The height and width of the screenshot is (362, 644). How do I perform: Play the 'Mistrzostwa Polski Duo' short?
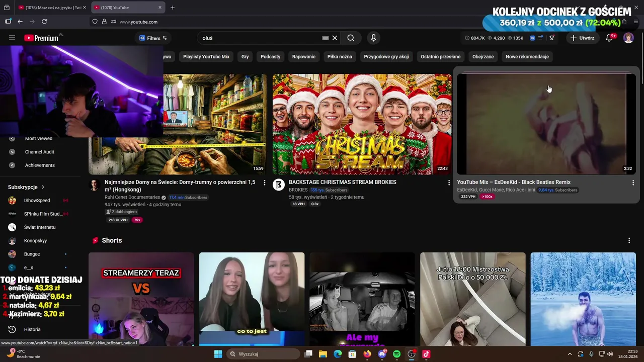coord(473,299)
